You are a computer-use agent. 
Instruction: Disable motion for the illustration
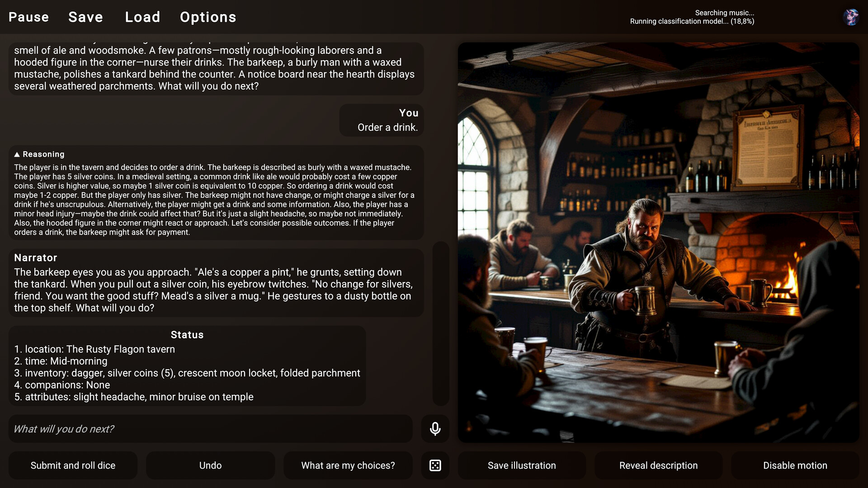pos(795,465)
